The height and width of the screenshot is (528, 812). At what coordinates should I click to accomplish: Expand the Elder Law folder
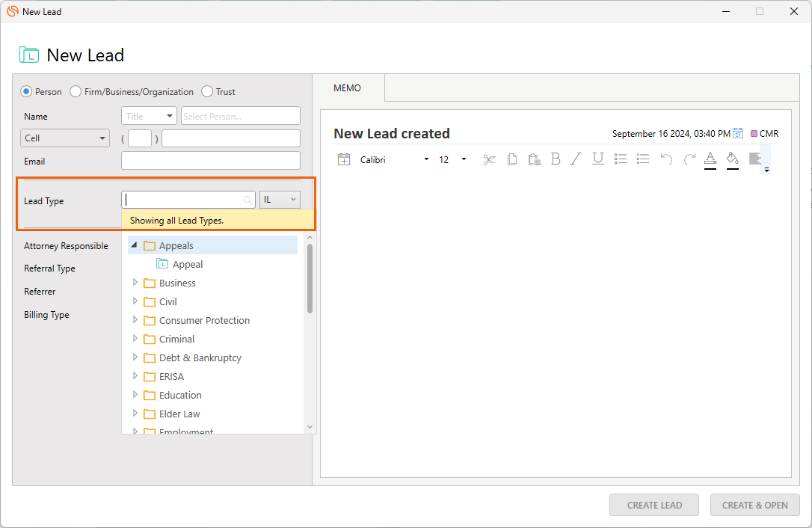(x=135, y=413)
